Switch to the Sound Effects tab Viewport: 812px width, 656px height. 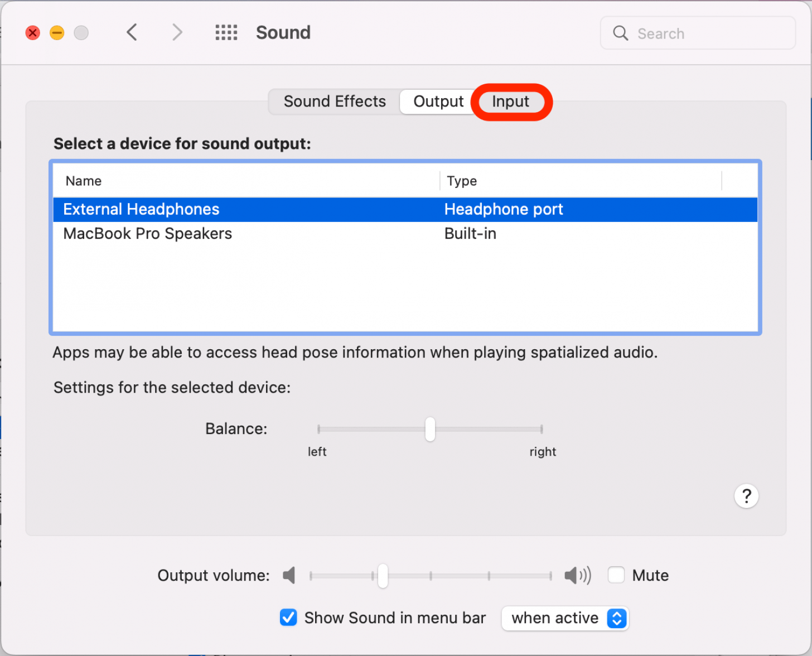pyautogui.click(x=335, y=102)
